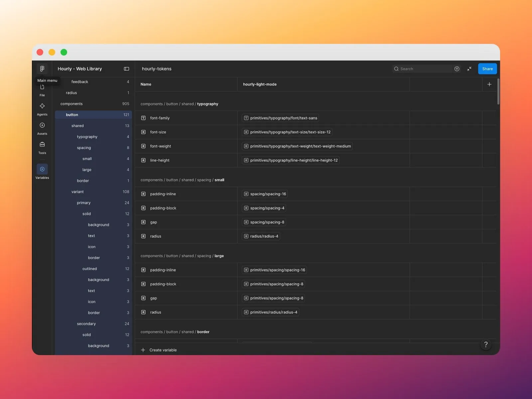Open the Tools panel icon

42,145
